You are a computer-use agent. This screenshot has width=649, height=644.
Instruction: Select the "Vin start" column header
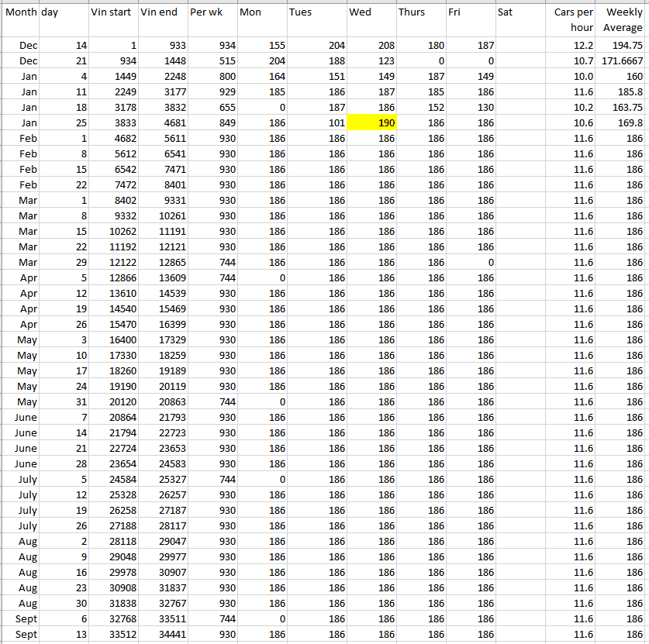(112, 13)
